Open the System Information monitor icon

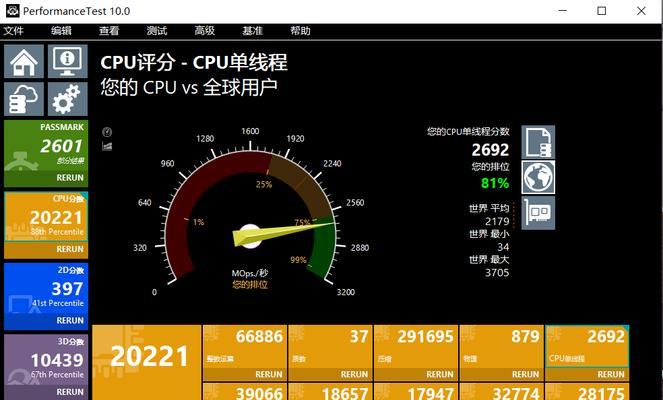[68, 61]
